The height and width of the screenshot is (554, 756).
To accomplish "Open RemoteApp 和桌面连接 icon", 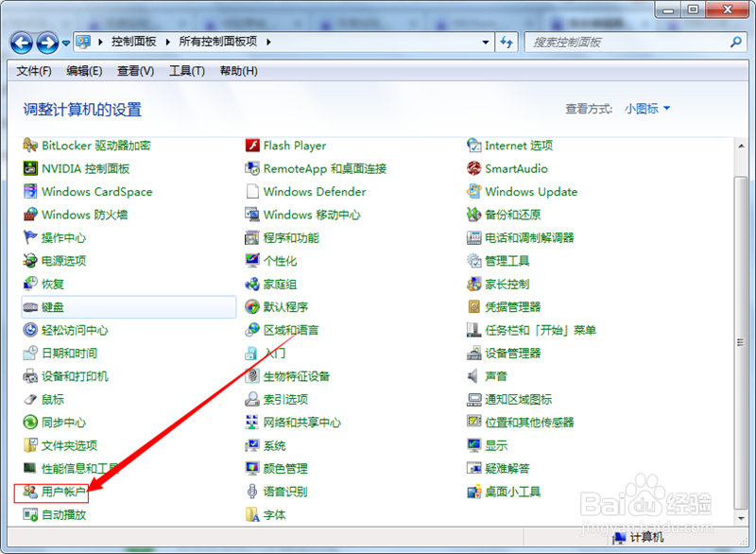I will pos(252,168).
